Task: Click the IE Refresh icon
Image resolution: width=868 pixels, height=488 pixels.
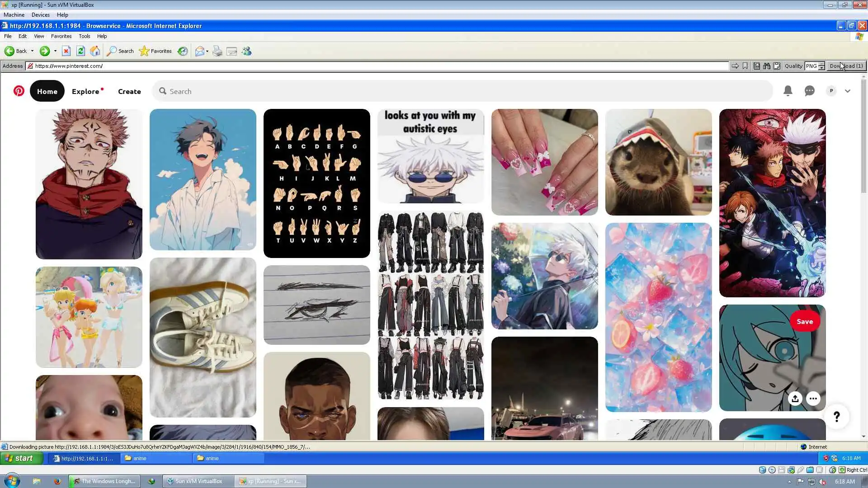Action: point(80,51)
